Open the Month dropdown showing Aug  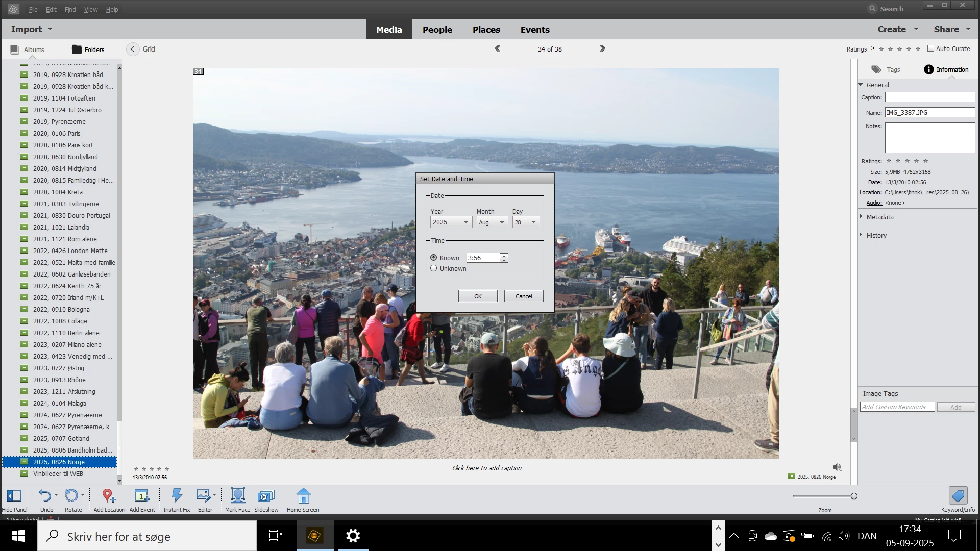[492, 222]
